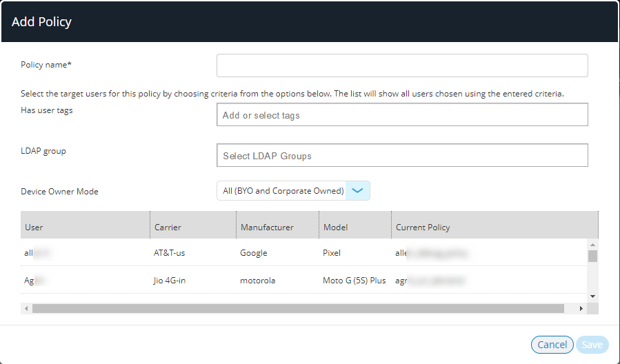Select the AT&T-us Google Pixel row
This screenshot has height=364, width=620.
coord(303,253)
